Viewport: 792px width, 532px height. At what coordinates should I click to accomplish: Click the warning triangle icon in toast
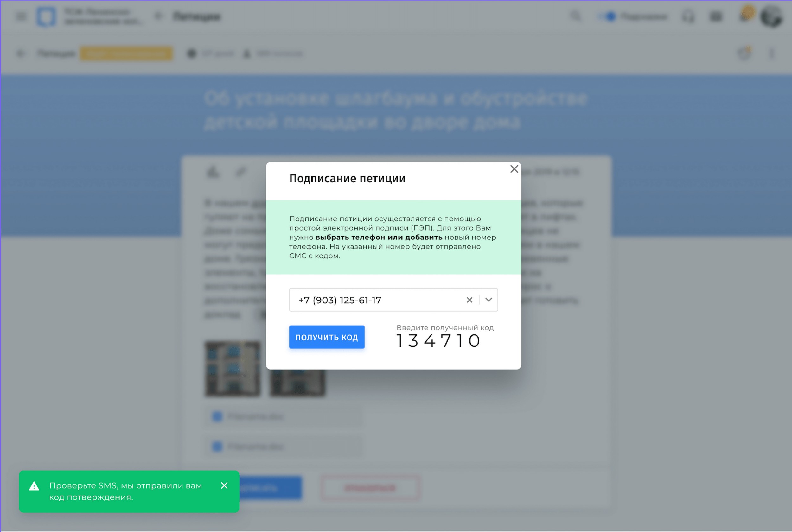pos(34,486)
